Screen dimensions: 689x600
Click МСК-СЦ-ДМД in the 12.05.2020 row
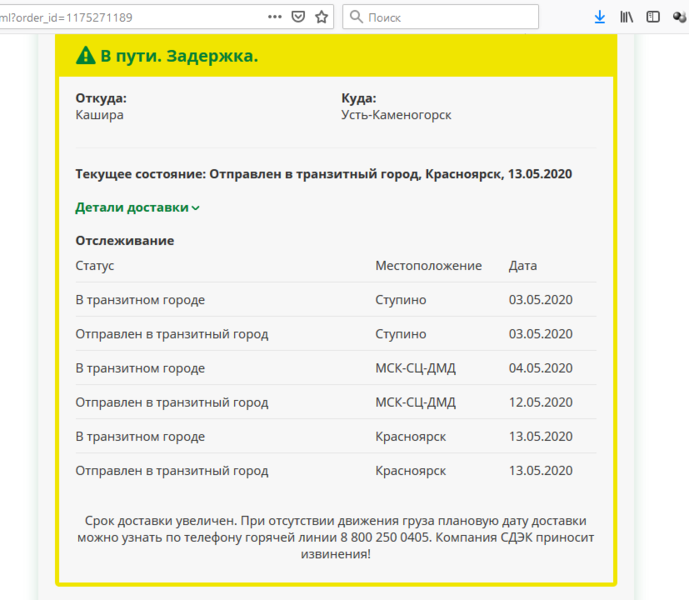pyautogui.click(x=415, y=402)
